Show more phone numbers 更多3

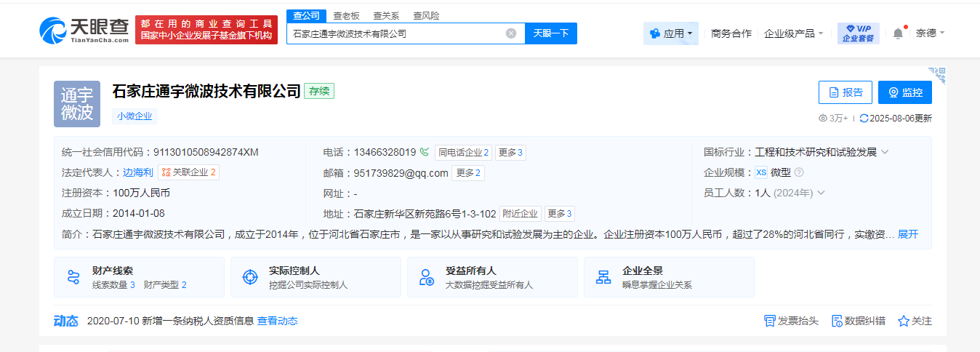pyautogui.click(x=510, y=153)
